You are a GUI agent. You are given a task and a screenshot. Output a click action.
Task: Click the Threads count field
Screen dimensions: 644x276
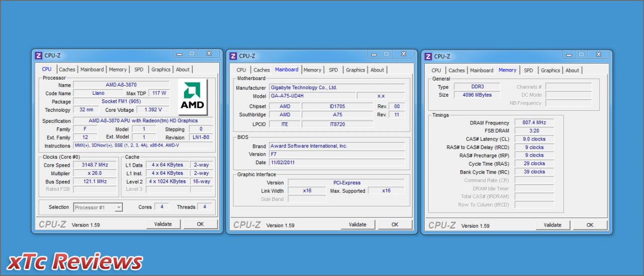(205, 207)
